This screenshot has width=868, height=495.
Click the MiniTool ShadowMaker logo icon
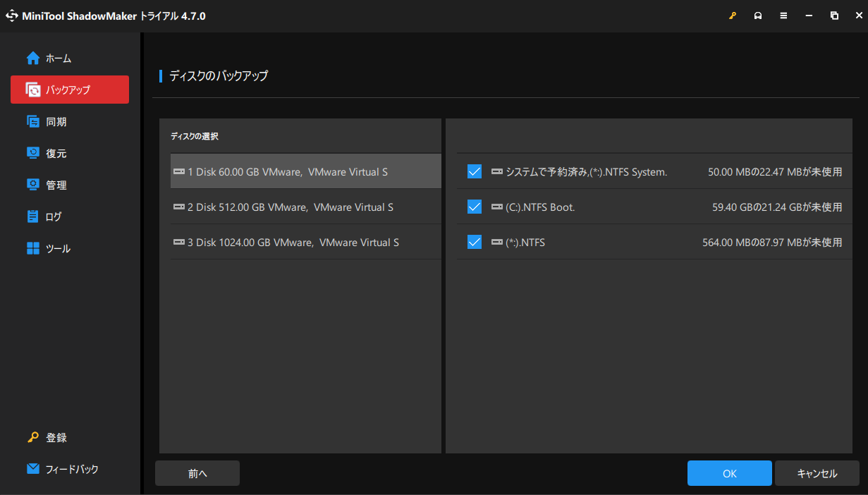point(12,16)
